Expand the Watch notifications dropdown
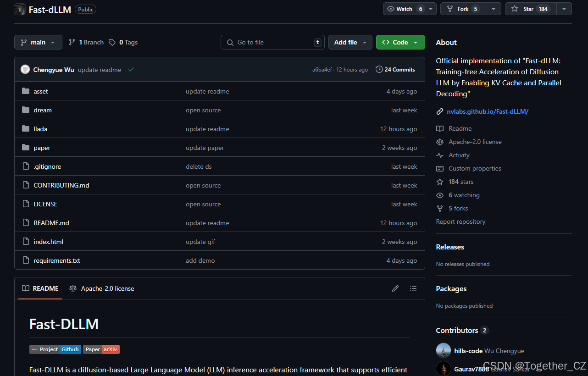Viewport: 588px width, 376px height. click(410, 9)
